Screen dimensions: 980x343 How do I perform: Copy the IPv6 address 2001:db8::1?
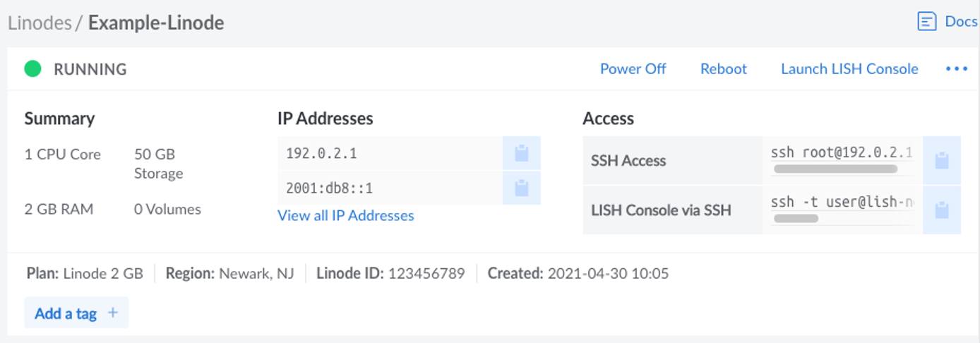pyautogui.click(x=521, y=188)
